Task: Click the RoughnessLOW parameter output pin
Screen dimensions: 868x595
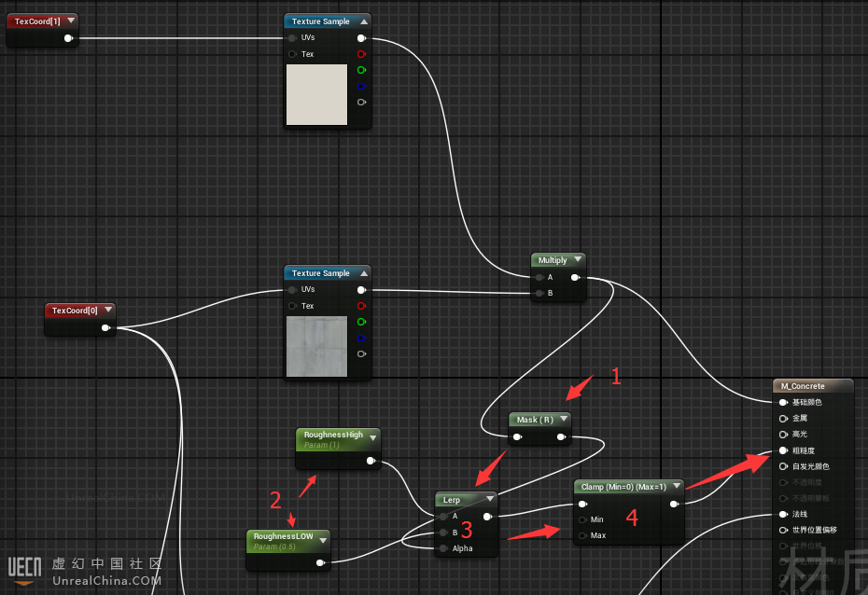Action: pyautogui.click(x=319, y=562)
